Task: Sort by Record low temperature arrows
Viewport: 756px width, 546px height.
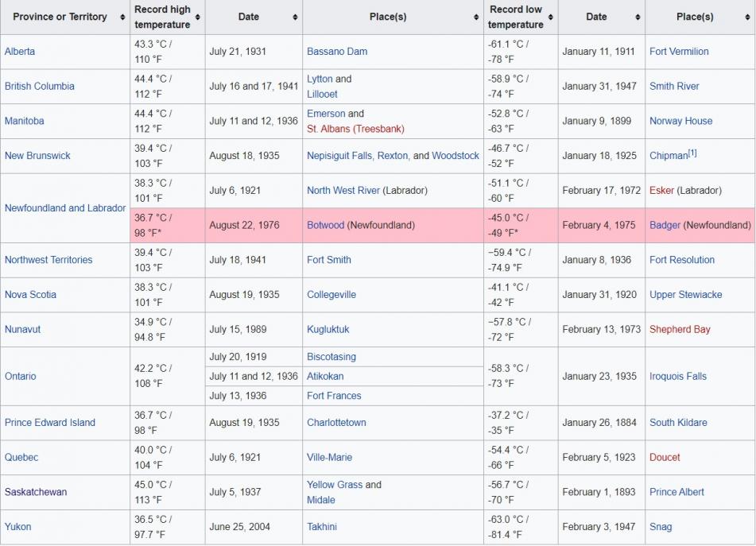Action: [551, 17]
